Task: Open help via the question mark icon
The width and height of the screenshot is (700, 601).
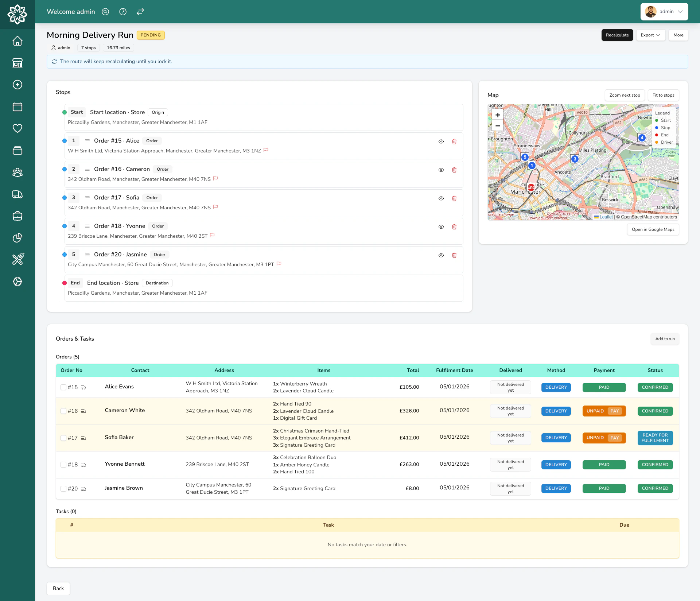Action: coord(122,12)
